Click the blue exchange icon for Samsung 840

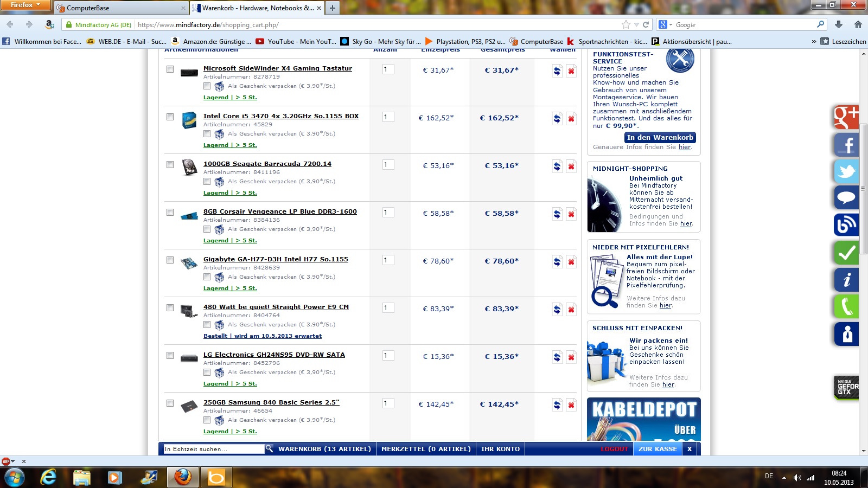click(x=557, y=405)
